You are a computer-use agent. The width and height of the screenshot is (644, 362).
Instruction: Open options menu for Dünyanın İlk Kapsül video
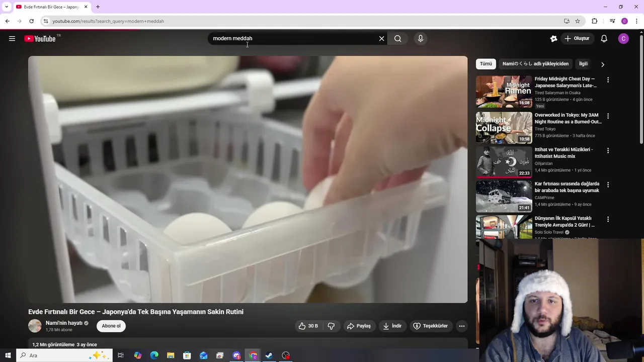[608, 219]
